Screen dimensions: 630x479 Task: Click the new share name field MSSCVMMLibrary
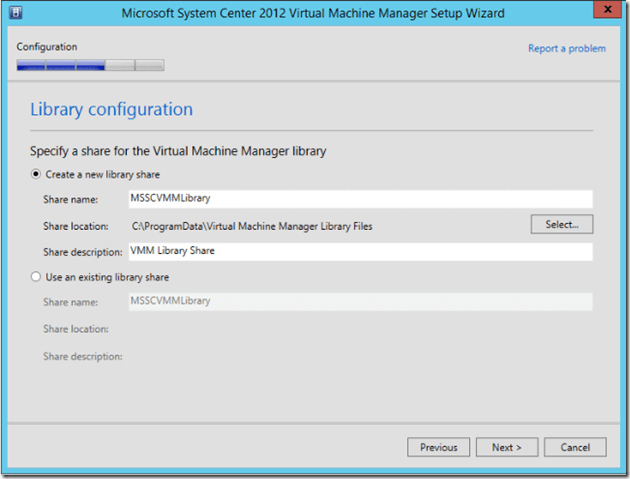[x=360, y=199]
